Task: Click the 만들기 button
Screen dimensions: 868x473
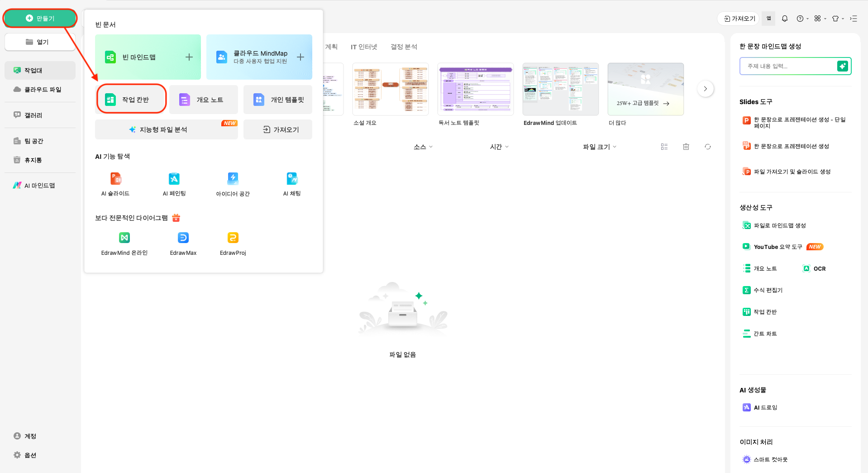Action: click(x=40, y=18)
